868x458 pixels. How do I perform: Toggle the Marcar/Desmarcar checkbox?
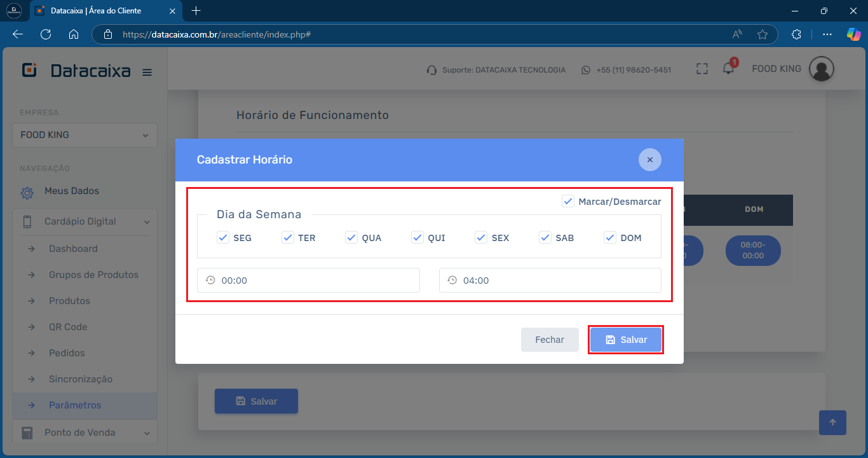point(568,201)
